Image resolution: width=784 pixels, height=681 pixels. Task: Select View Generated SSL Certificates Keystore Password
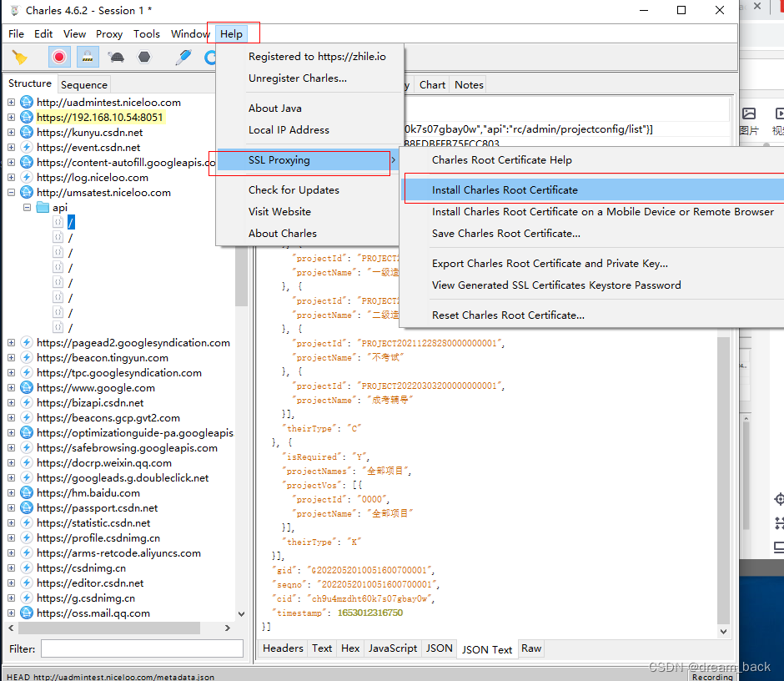click(556, 285)
